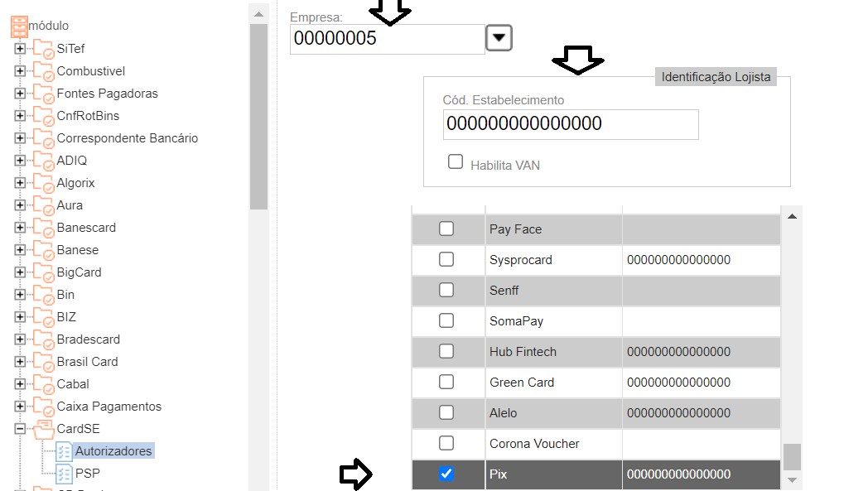868x491 pixels.
Task: Click the Bin folder icon
Action: pyautogui.click(x=44, y=295)
